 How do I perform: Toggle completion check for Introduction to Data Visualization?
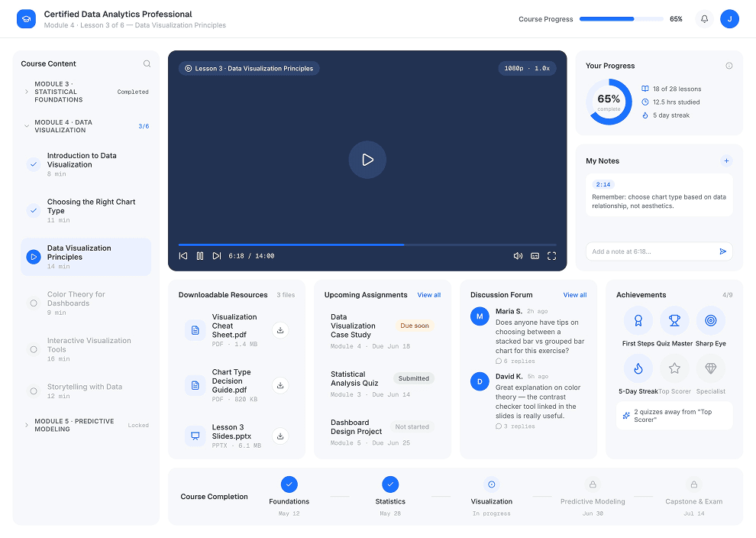(34, 164)
